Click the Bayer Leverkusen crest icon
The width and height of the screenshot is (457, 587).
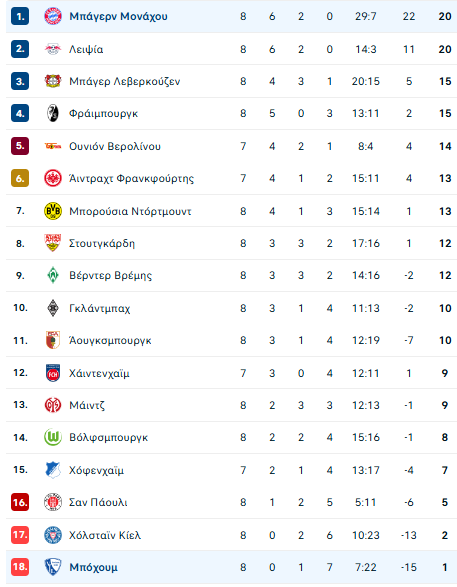[x=53, y=81]
